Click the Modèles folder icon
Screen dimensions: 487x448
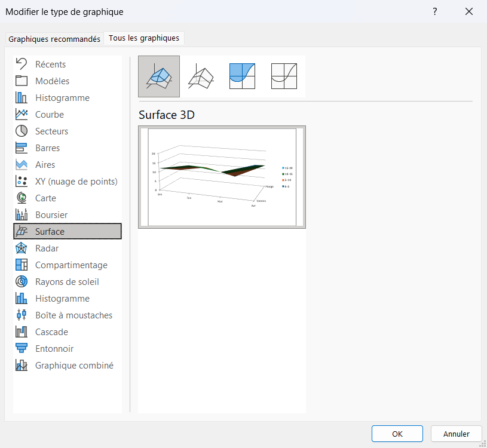click(22, 81)
